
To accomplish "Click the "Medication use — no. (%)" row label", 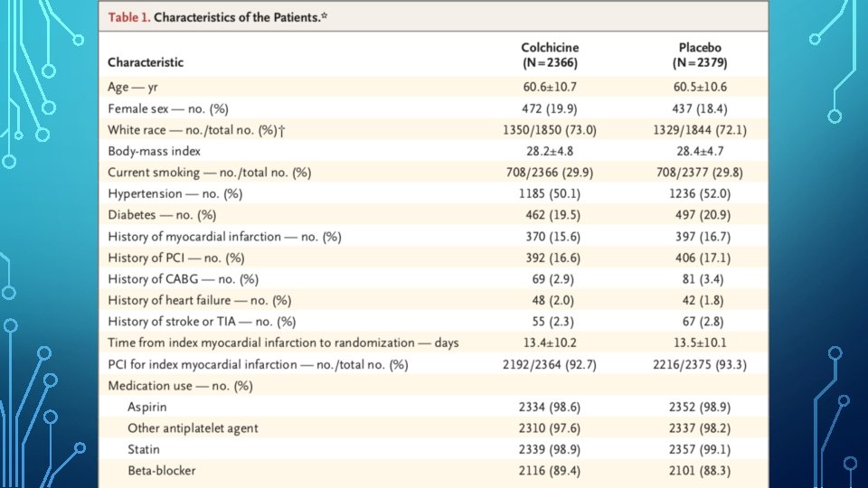I will (179, 386).
